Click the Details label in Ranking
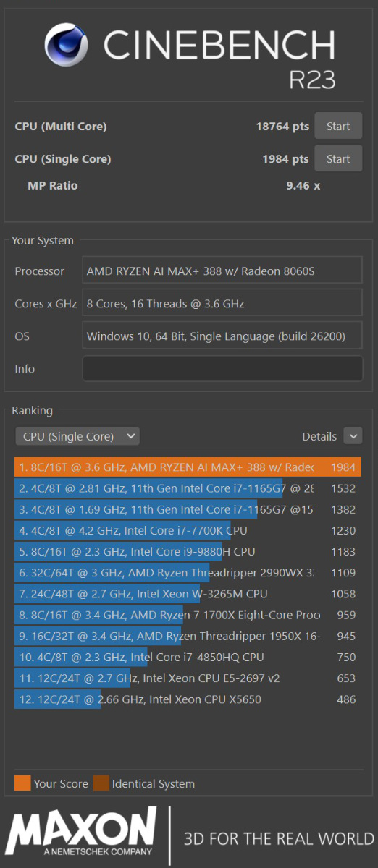The height and width of the screenshot is (868, 378). (319, 436)
